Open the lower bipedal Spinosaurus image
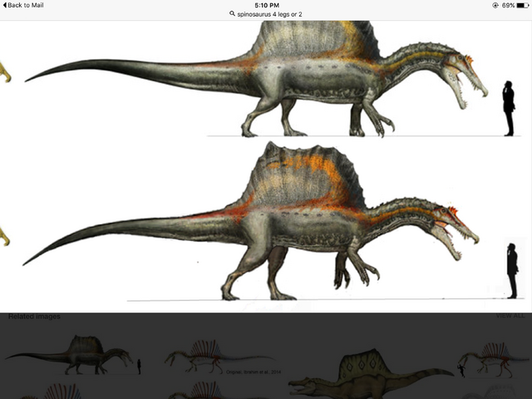The width and height of the screenshot is (532, 399). [251, 221]
